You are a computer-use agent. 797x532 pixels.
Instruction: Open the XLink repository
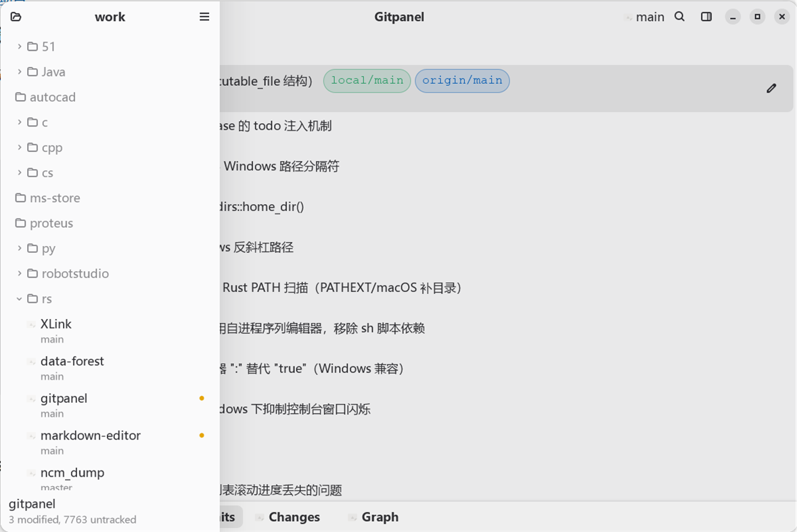[x=110, y=331]
